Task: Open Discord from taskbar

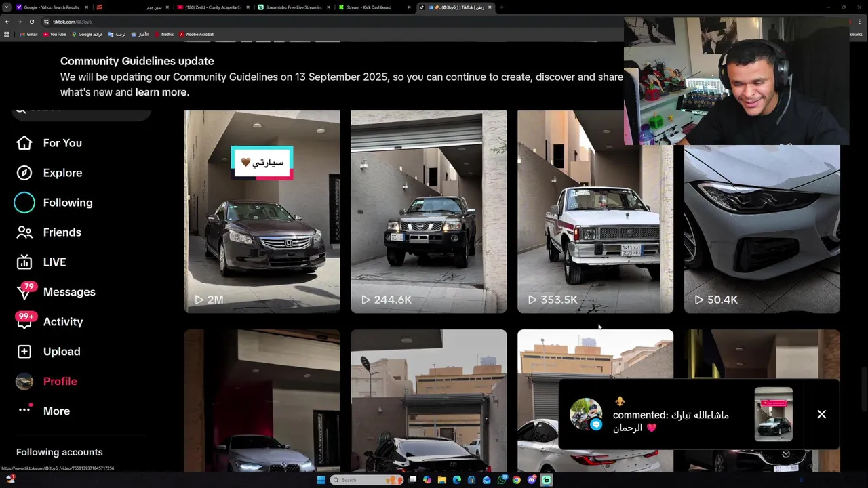Action: 532,480
